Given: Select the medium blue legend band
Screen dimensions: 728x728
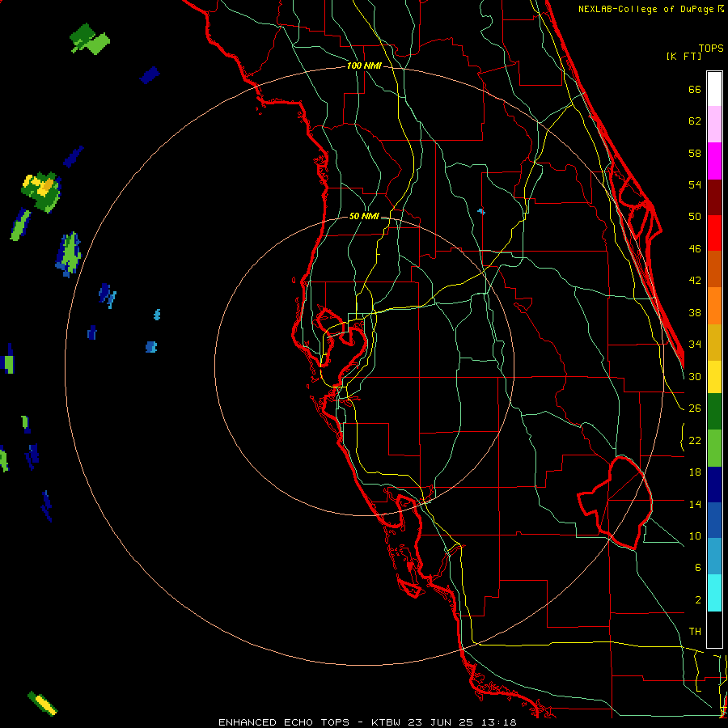Looking at the screenshot, I should pos(714,520).
